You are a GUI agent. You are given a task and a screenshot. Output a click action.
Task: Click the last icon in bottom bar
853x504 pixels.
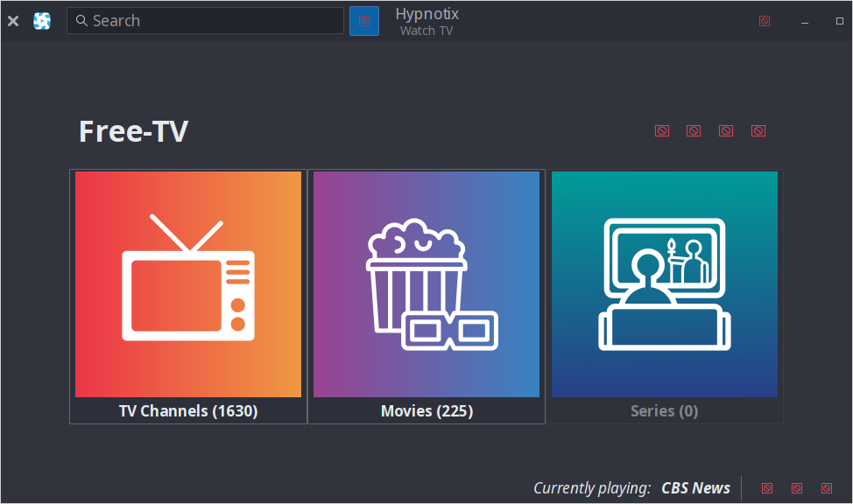tap(827, 487)
